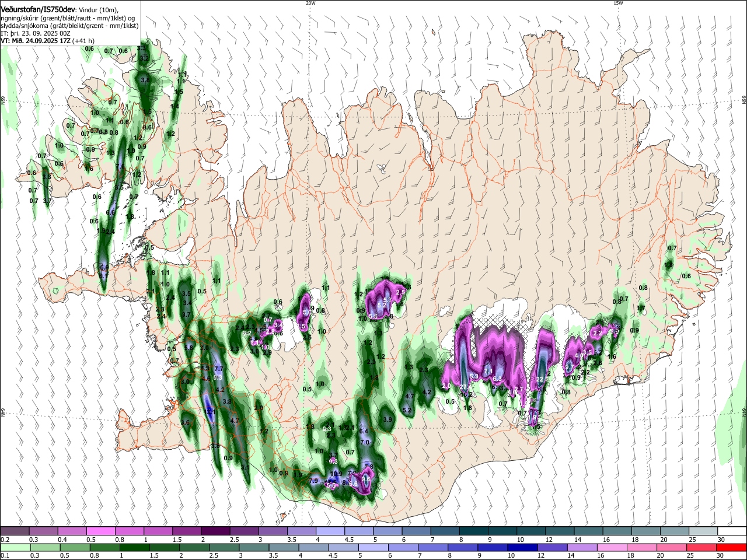This screenshot has width=747, height=560.
Task: Click the '0.2' label in snow legend
Action: coord(4,540)
